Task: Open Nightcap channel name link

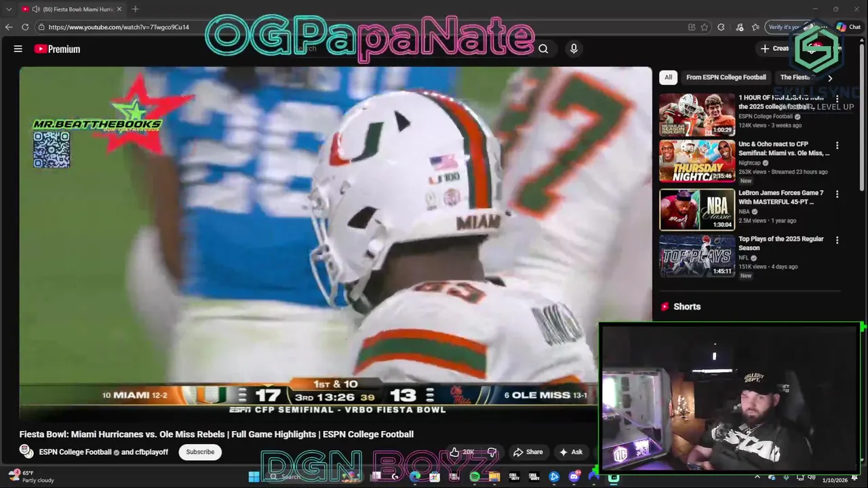Action: point(749,163)
